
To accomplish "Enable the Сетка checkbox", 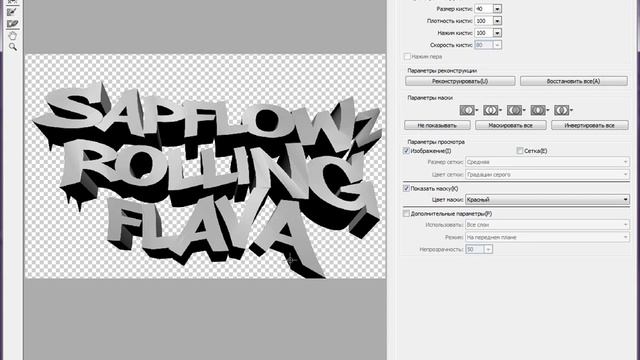I will point(520,151).
